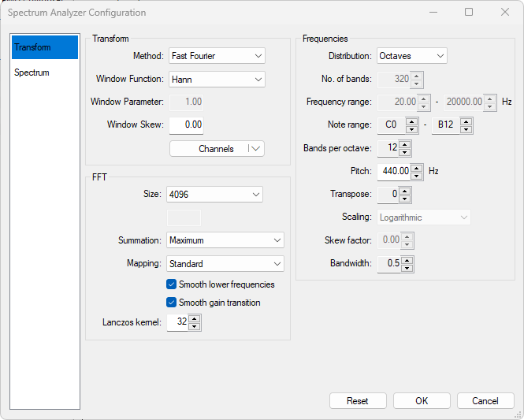The width and height of the screenshot is (524, 420).
Task: Lower the upper Note range B12 value
Action: click(466, 129)
